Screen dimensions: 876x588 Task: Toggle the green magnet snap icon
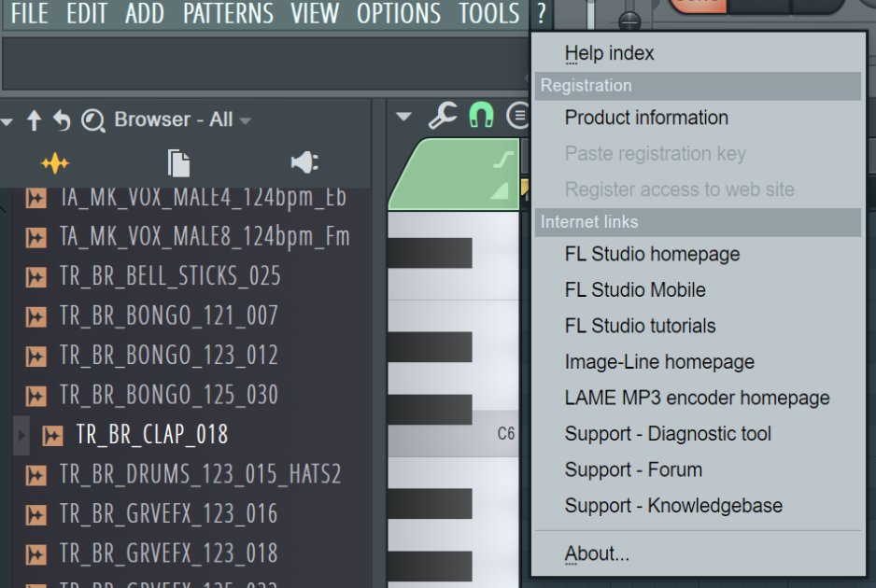(481, 116)
